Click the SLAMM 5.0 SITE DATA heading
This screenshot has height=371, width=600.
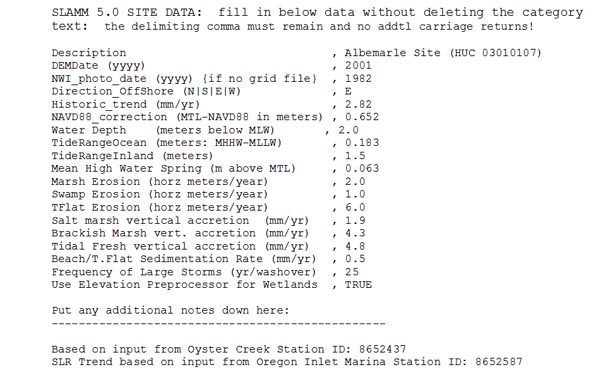[x=127, y=12]
